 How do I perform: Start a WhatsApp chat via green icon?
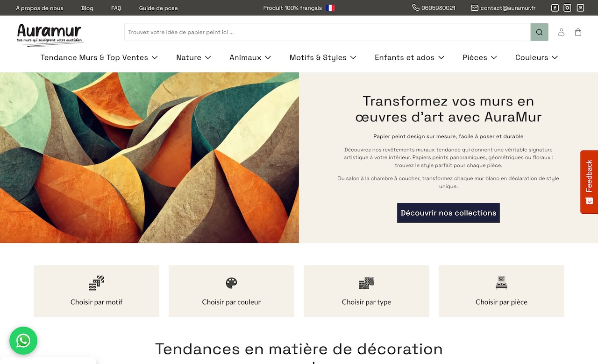[23, 341]
